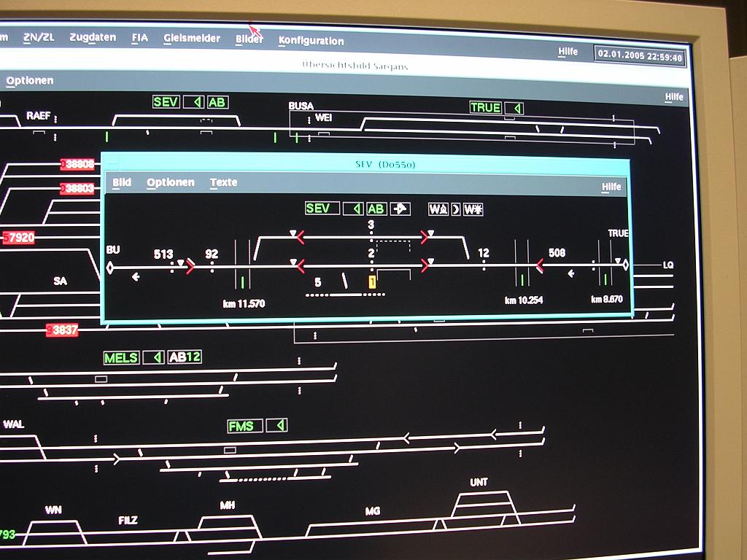Click the crescent moon icon in popup
The image size is (747, 560).
coord(456,209)
